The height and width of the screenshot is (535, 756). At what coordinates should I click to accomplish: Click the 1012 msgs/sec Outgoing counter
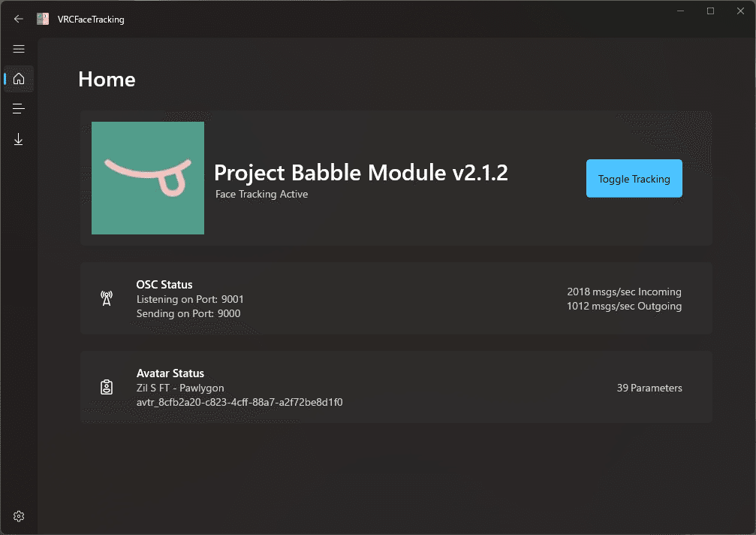624,306
